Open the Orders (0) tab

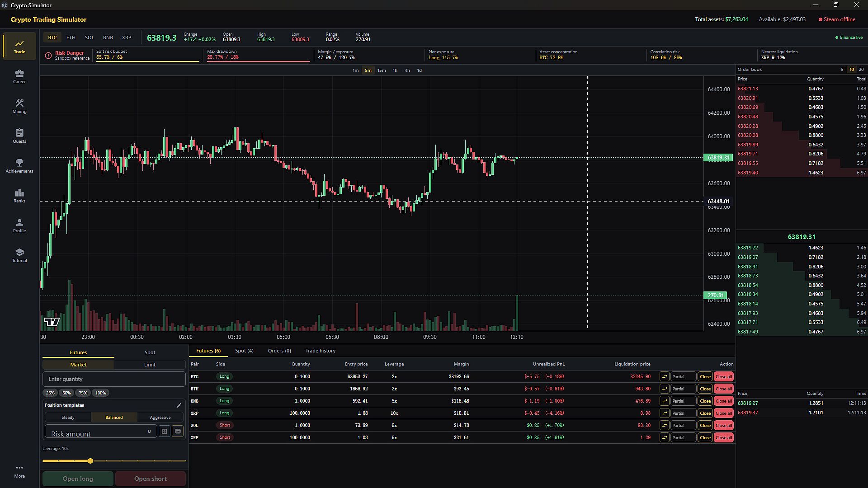pos(279,351)
